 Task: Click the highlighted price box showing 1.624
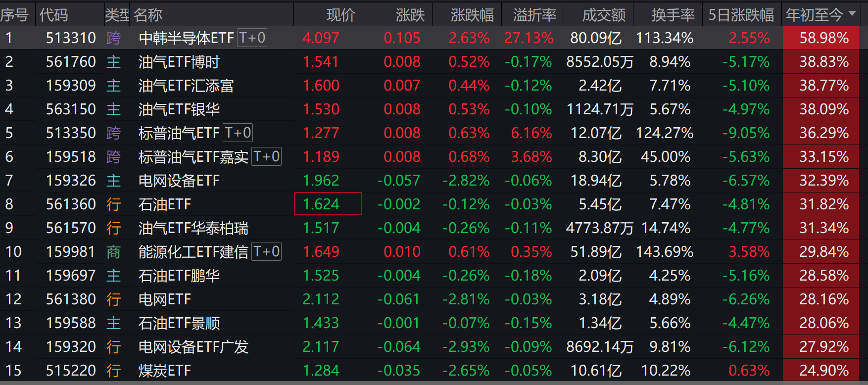pyautogui.click(x=328, y=203)
